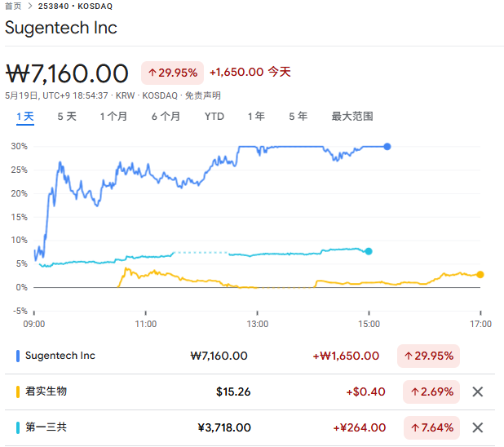504x447 pixels.
Task: Show the 最大范围 chart range
Action: pos(352,117)
